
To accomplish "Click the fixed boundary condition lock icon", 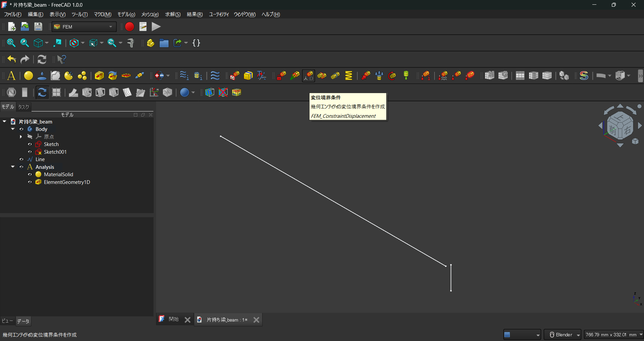I will pos(281,76).
